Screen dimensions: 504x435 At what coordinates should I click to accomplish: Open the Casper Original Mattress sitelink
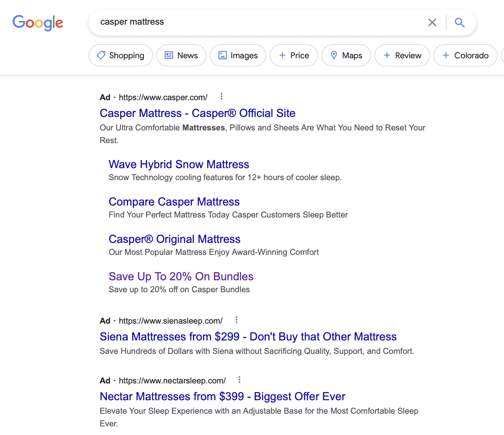[174, 239]
